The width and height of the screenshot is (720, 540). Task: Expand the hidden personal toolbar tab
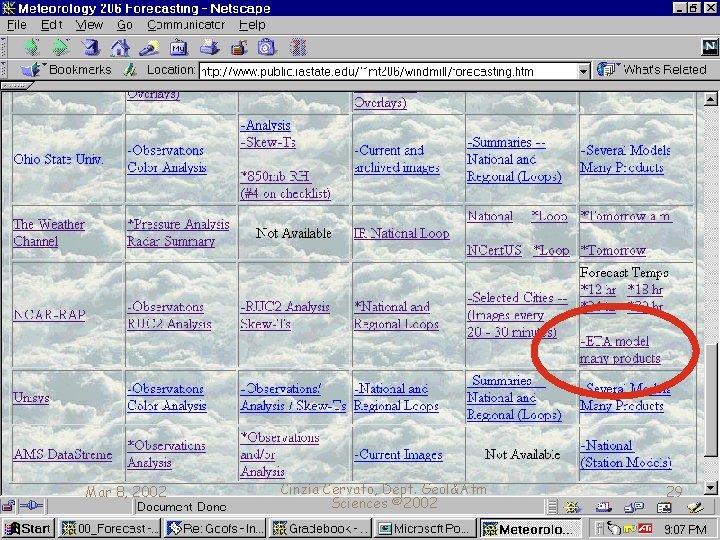point(17,85)
